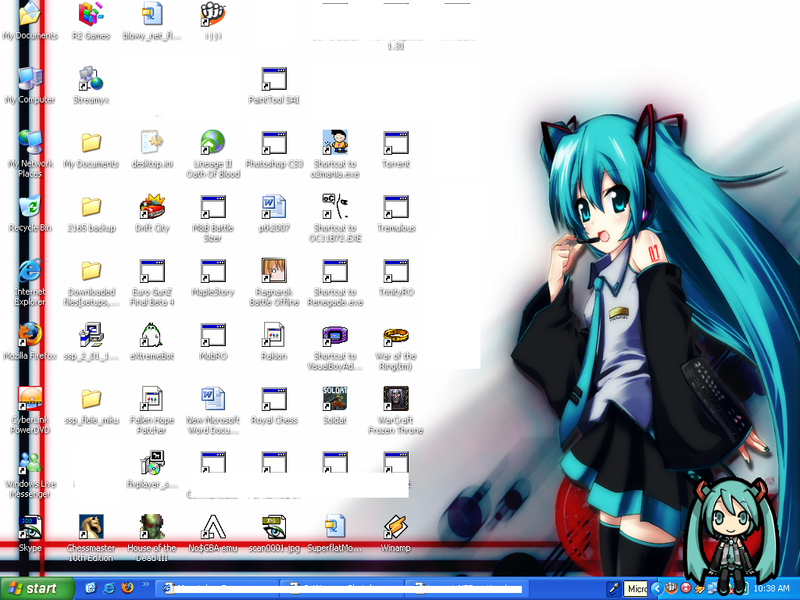
Task: Launch the Soldat game icon
Action: [x=334, y=399]
